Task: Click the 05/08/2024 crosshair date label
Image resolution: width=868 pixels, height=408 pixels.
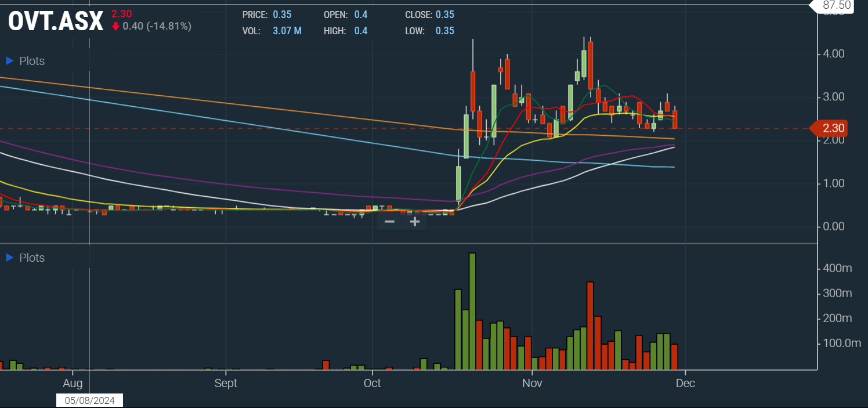Action: [90, 400]
